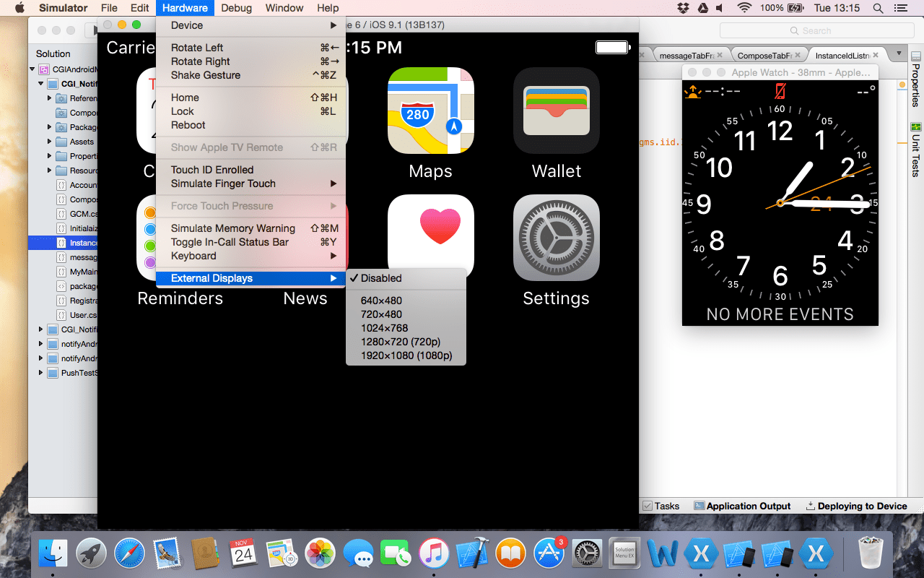The height and width of the screenshot is (578, 924).
Task: Open Launchpad rocket icon in dock
Action: pos(92,554)
